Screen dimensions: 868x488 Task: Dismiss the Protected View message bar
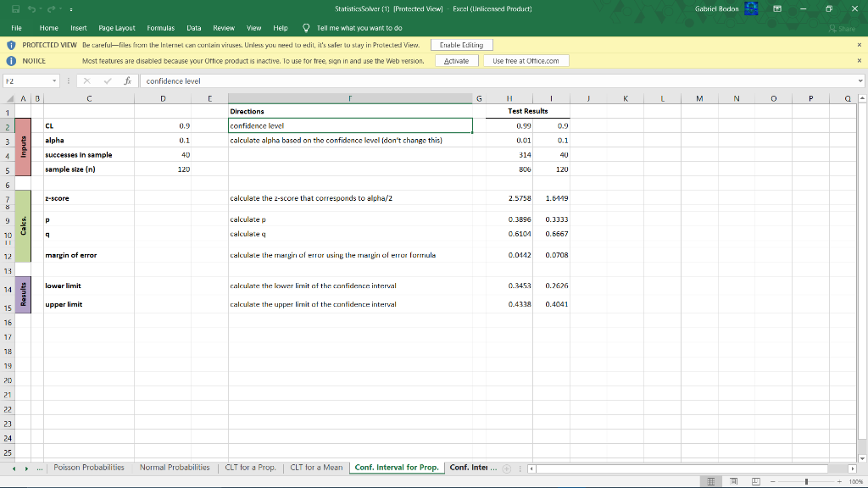pos(860,45)
